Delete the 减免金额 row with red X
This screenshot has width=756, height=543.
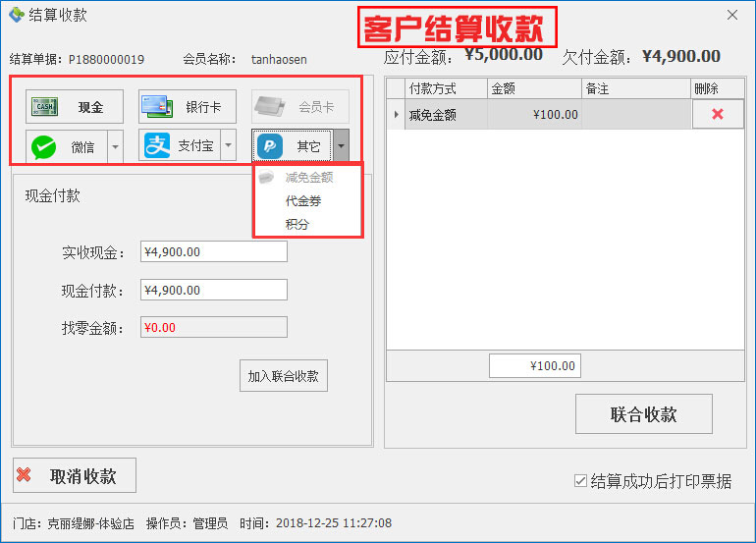[717, 115]
